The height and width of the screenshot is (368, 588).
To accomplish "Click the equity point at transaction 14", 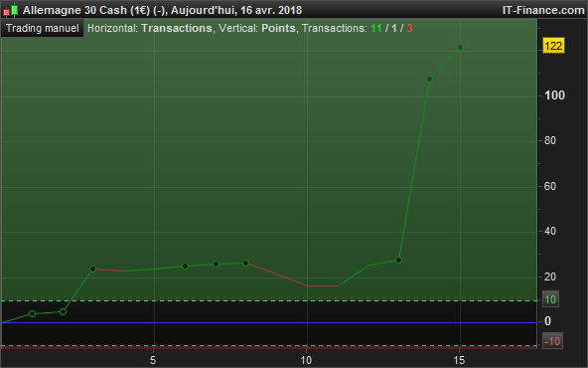I will tap(430, 80).
